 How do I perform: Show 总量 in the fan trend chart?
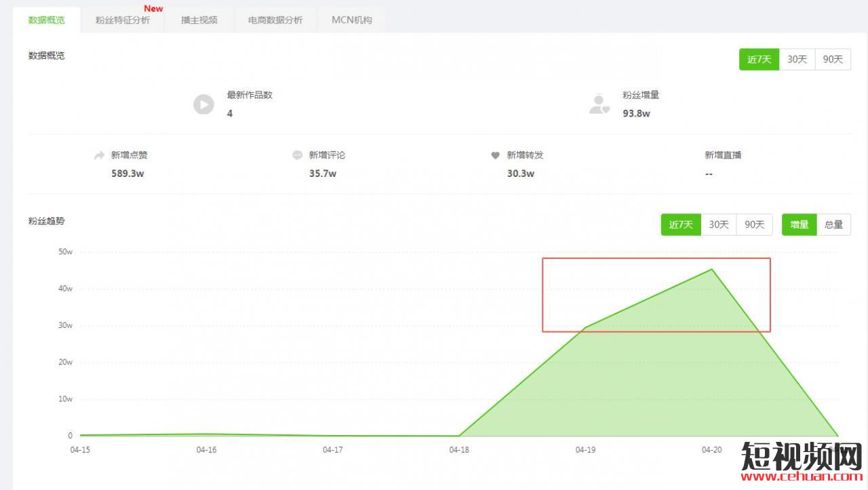[x=833, y=225]
